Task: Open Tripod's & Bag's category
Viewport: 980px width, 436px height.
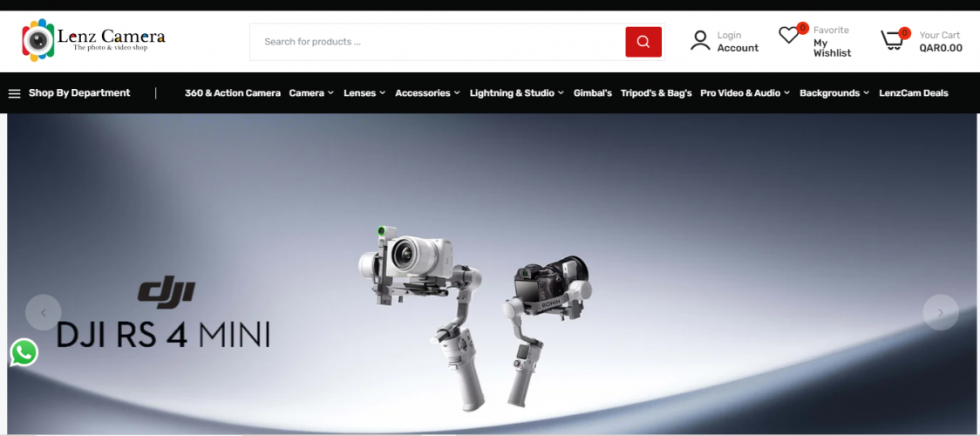Action: tap(657, 93)
